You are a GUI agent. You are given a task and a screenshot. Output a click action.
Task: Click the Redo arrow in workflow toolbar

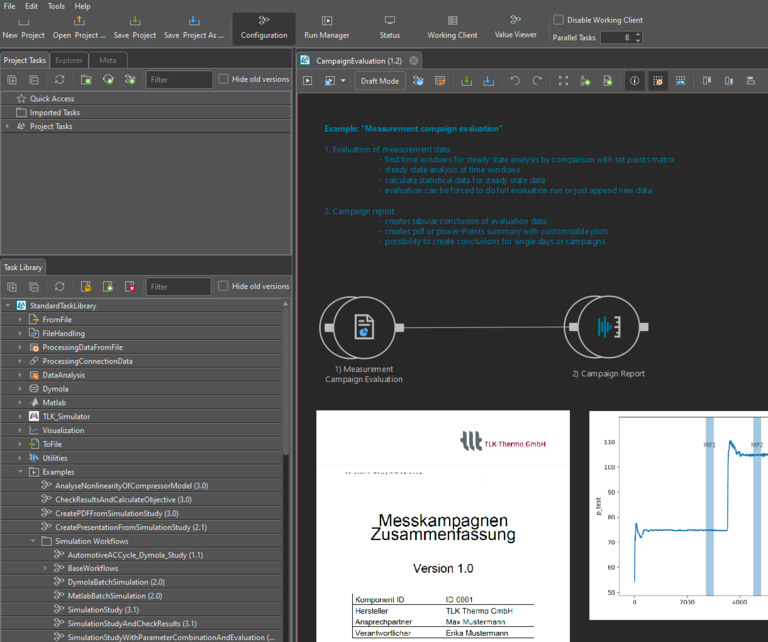pyautogui.click(x=537, y=81)
